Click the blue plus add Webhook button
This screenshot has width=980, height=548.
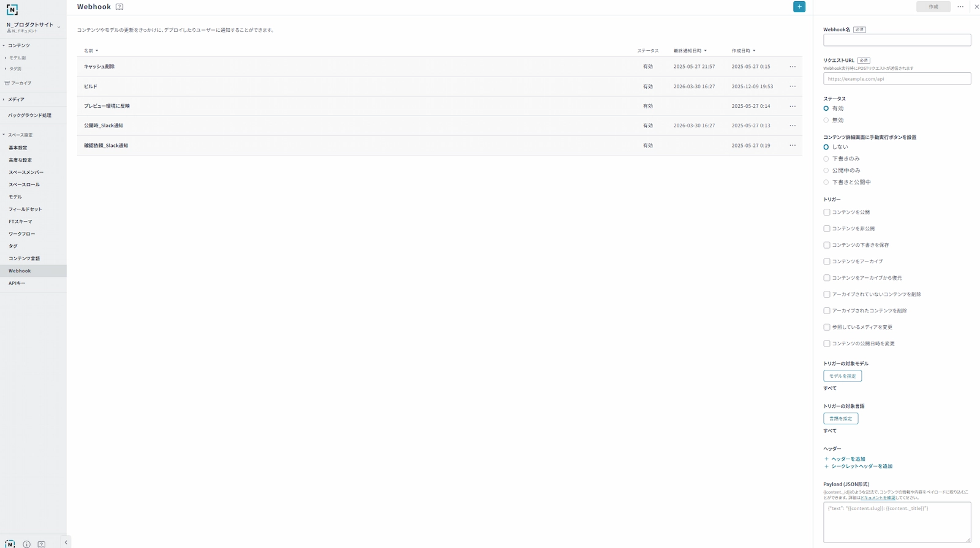click(x=799, y=7)
